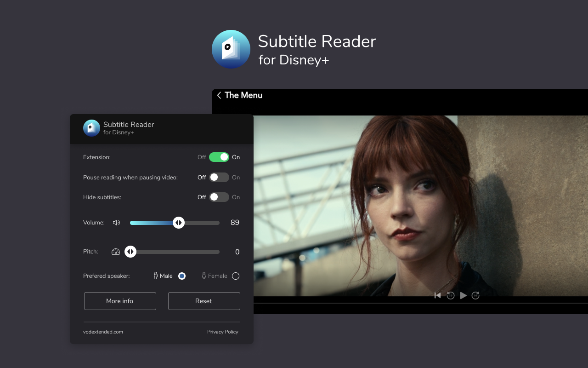Click the More info button
This screenshot has width=588, height=368.
(120, 301)
